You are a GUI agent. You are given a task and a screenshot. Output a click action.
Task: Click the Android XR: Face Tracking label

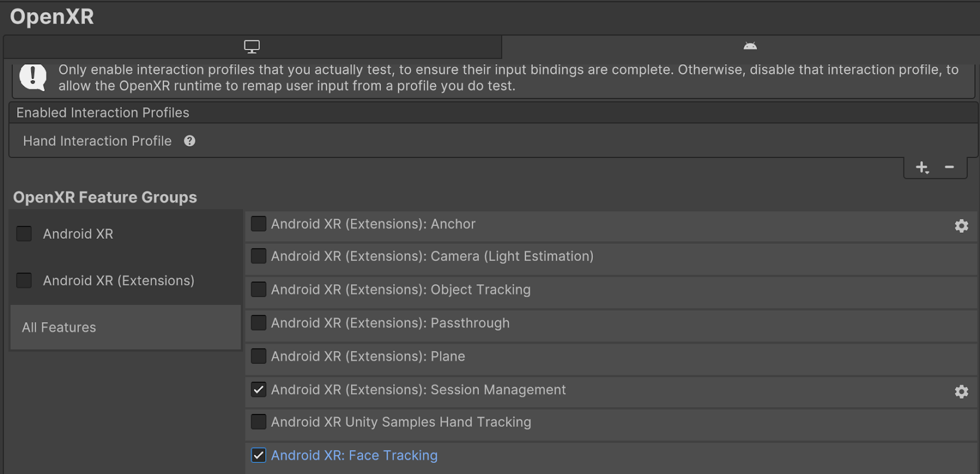(x=354, y=456)
